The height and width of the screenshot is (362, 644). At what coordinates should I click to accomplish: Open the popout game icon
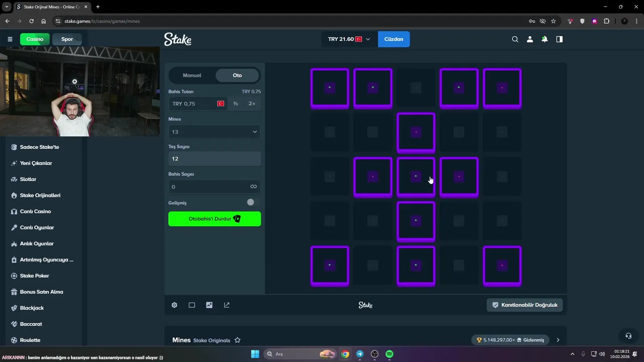[227, 305]
